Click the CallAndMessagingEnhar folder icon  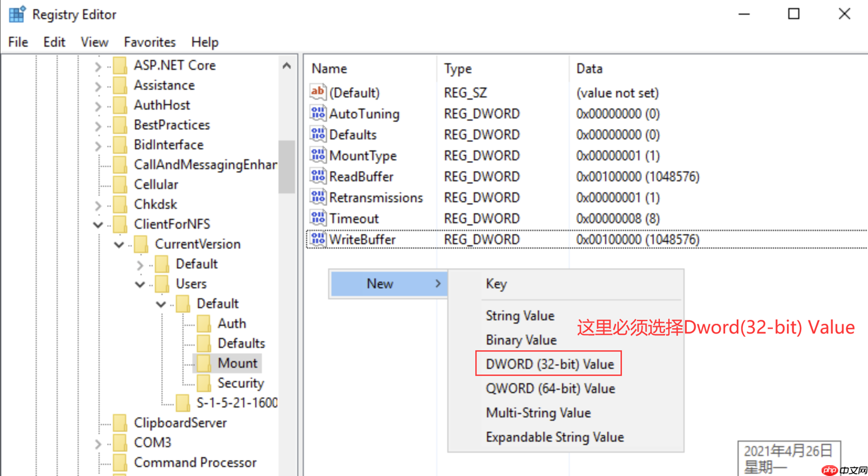[x=120, y=165]
